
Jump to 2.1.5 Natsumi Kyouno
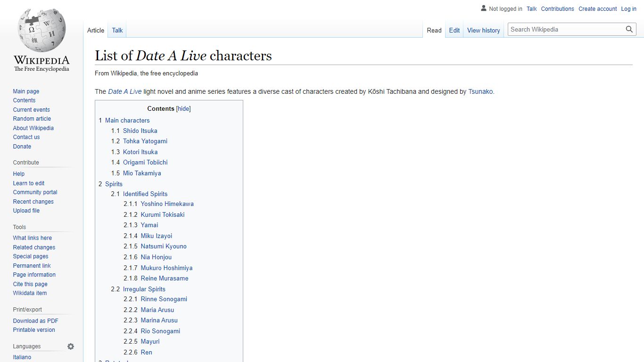coord(155,246)
